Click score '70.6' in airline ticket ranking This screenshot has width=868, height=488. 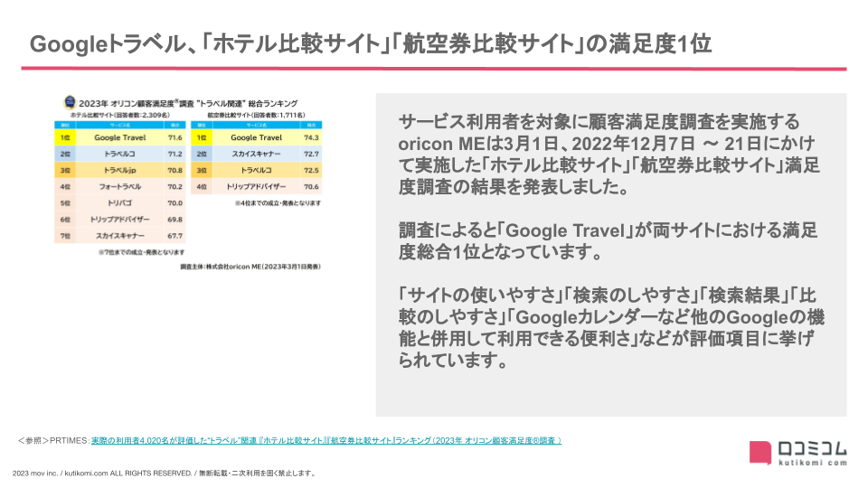tap(311, 186)
